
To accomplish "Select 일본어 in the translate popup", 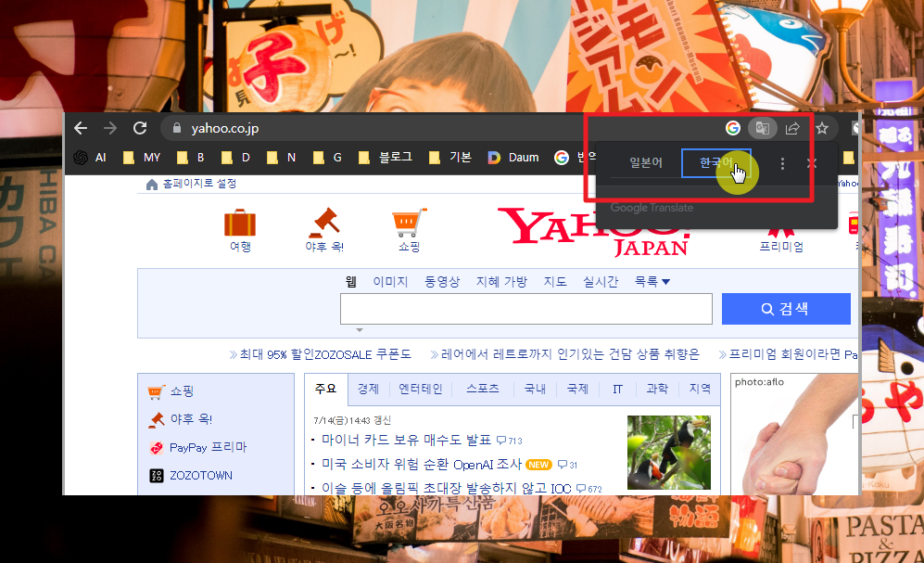I will [646, 162].
